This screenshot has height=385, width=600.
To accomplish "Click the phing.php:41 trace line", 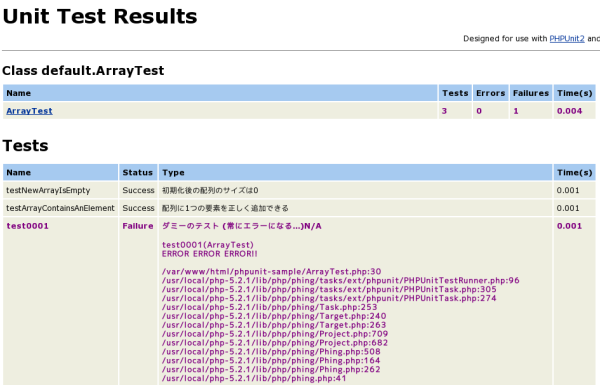I will coord(254,378).
